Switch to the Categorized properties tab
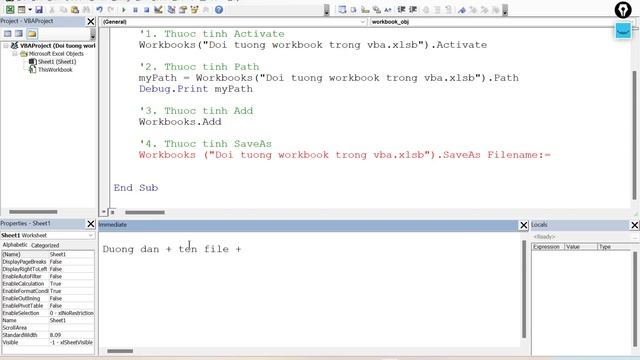The height and width of the screenshot is (360, 640). tap(45, 245)
